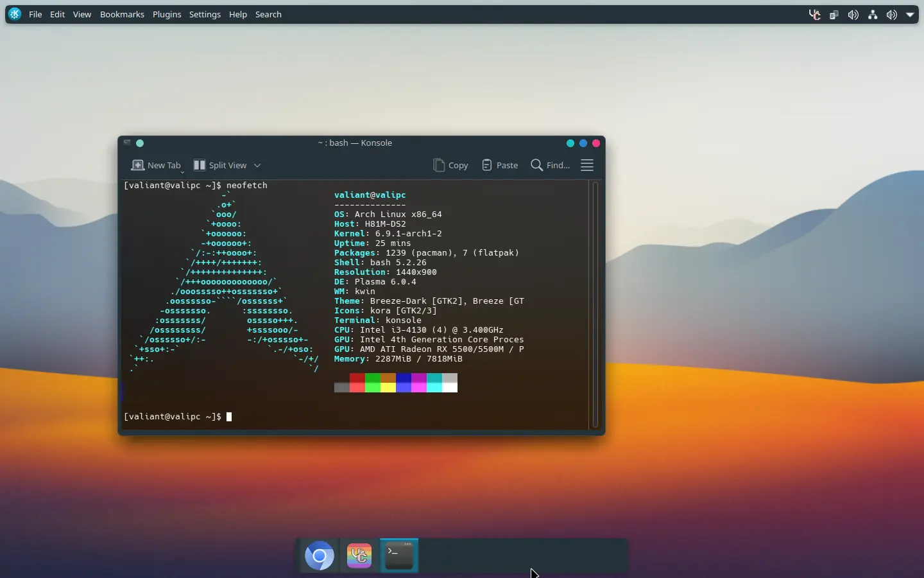
Task: Click the Paste toolbar button
Action: (x=500, y=165)
